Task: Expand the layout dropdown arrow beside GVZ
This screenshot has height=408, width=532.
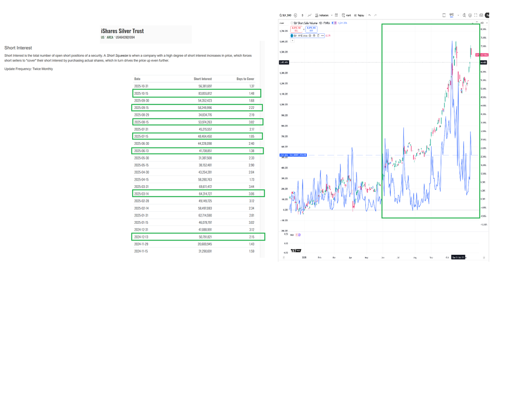Action: pos(458,15)
